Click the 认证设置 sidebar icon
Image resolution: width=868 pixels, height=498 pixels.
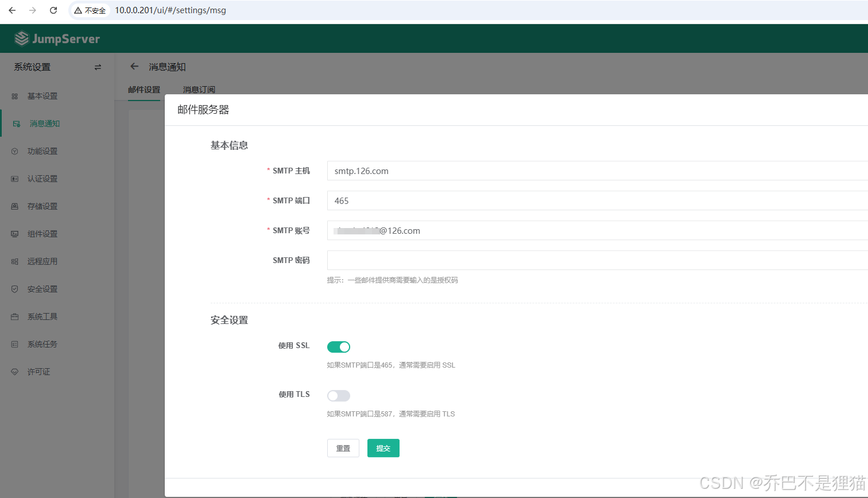(15, 179)
